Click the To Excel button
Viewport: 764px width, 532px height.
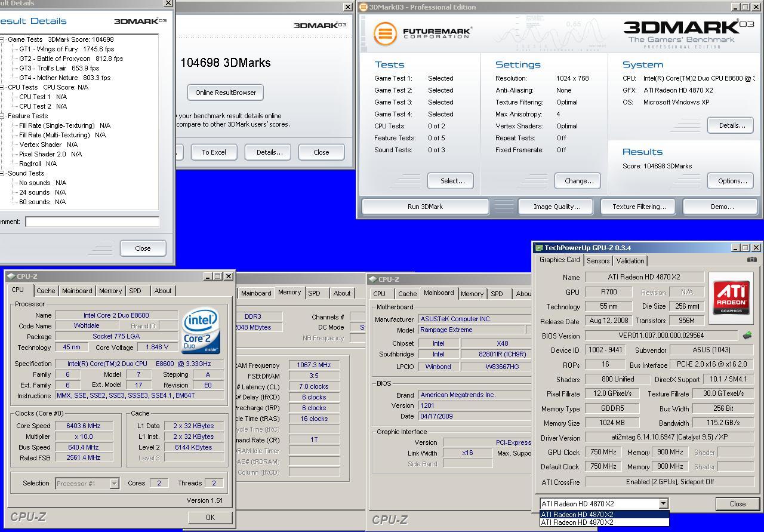tap(214, 152)
